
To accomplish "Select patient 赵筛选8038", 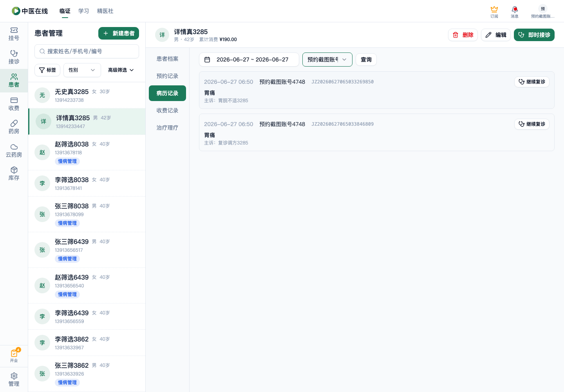I will point(87,152).
